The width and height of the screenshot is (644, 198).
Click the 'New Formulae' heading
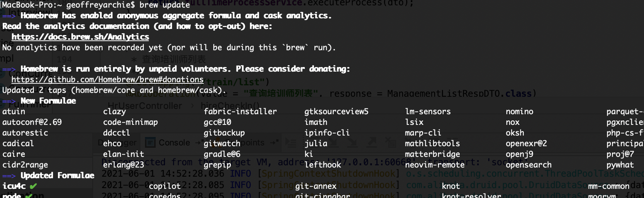click(x=48, y=101)
